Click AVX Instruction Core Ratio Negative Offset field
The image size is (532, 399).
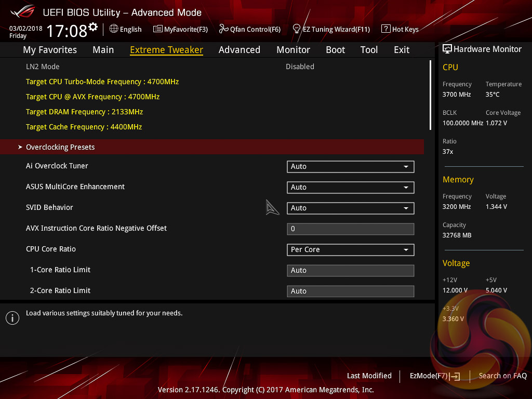coord(351,229)
